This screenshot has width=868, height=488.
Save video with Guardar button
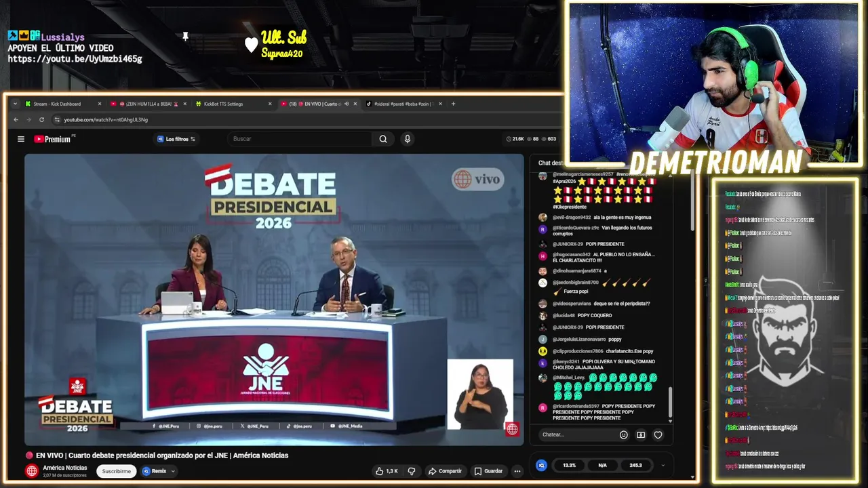[488, 471]
